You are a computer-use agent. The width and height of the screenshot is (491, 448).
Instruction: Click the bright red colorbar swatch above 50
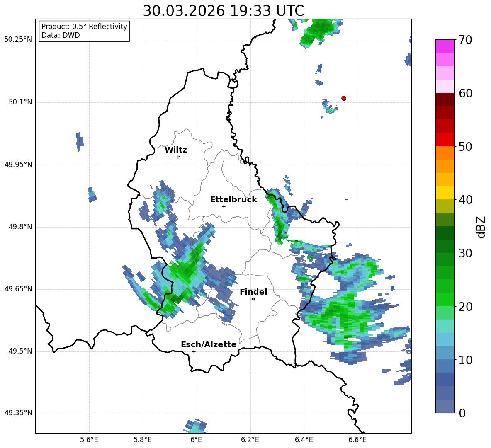click(445, 140)
